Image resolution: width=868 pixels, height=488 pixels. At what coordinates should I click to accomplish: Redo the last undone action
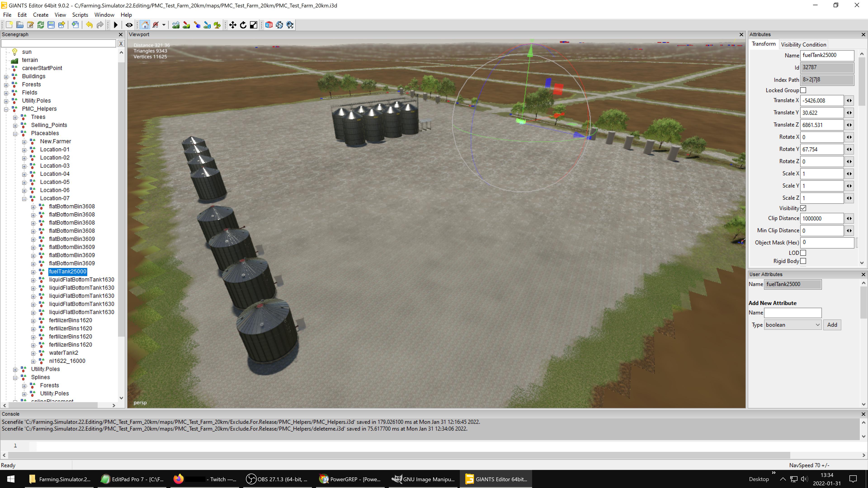point(100,25)
